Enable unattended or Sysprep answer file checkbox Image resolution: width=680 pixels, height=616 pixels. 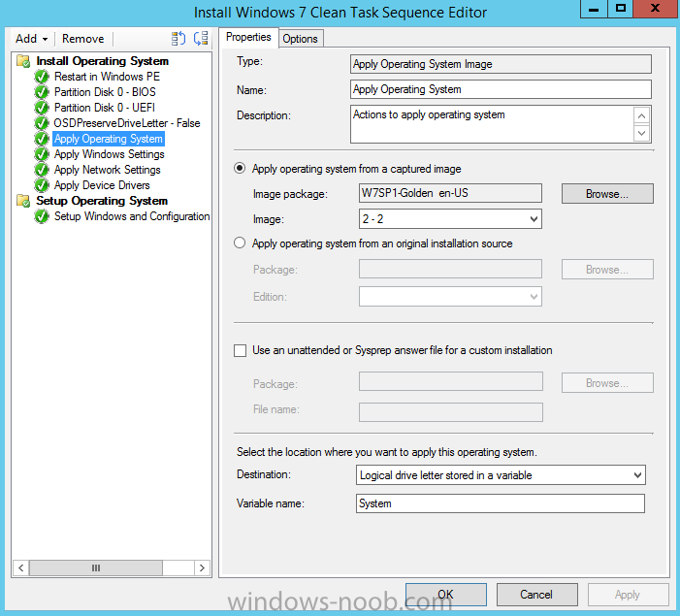(x=240, y=350)
